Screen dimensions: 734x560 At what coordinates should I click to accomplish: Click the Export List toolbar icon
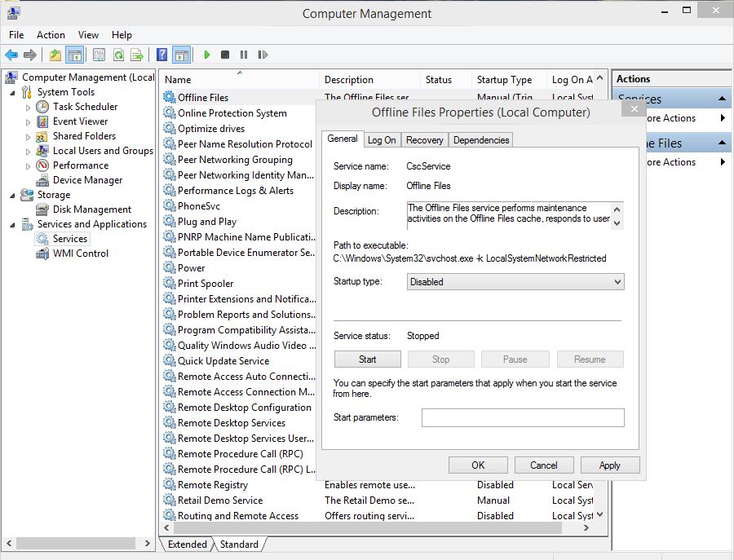tap(137, 55)
